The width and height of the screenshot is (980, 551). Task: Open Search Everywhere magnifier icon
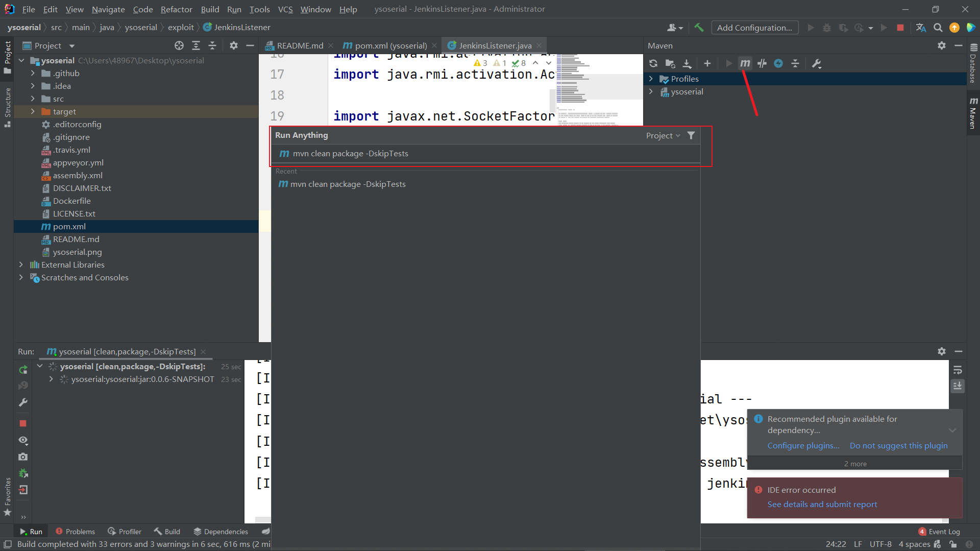938,28
